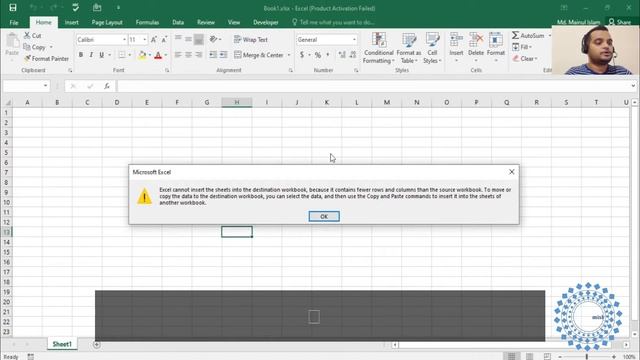This screenshot has height=360, width=640.
Task: Open the Font group dialog launcher
Action: [x=167, y=70]
